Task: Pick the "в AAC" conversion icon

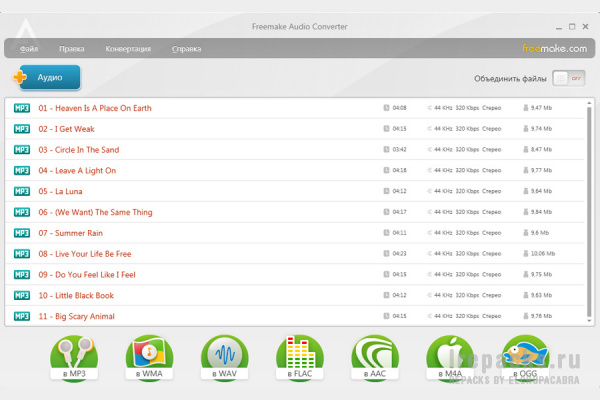Action: point(375,358)
